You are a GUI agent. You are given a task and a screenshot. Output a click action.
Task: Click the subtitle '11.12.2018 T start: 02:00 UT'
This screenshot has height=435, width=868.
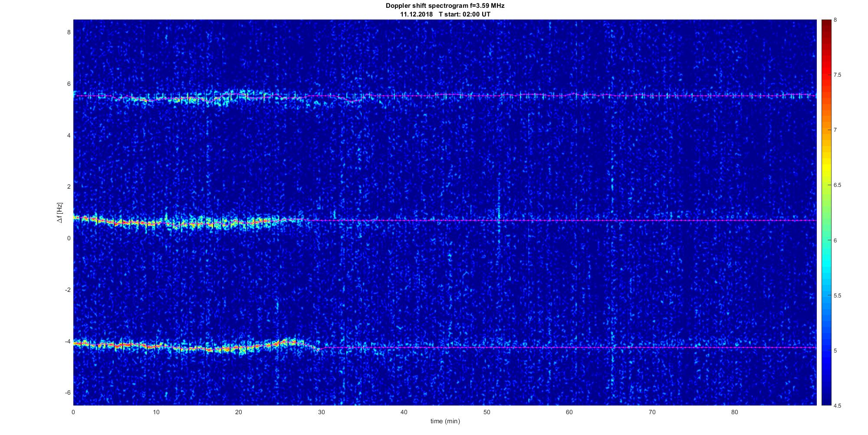(x=445, y=14)
